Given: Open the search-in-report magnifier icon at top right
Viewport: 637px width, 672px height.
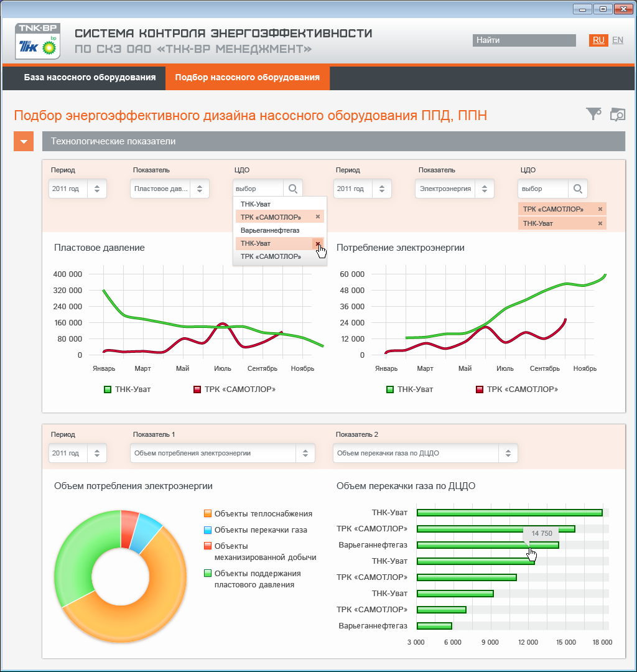Looking at the screenshot, I should click(617, 114).
